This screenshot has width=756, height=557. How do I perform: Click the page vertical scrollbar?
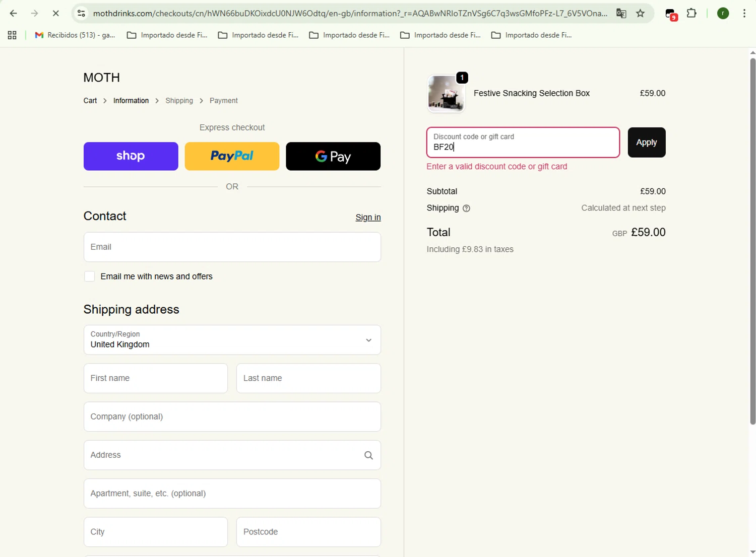(x=752, y=242)
